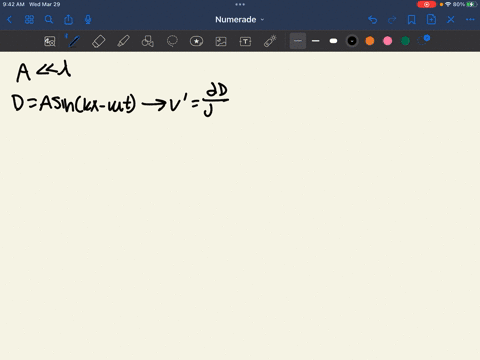This screenshot has width=480, height=360.
Task: Pick the black pen color
Action: [352, 41]
